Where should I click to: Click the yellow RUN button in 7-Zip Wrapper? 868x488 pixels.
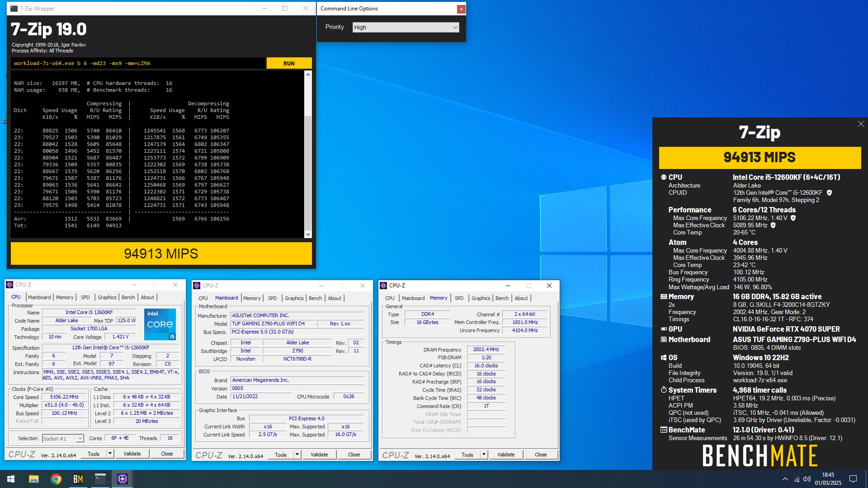coord(289,63)
